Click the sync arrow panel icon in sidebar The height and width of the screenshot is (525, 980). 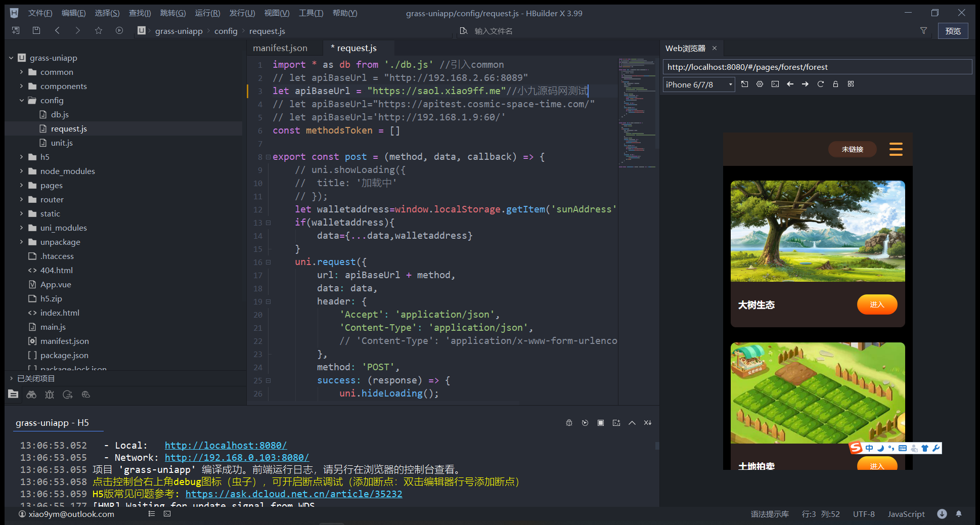pyautogui.click(x=68, y=395)
